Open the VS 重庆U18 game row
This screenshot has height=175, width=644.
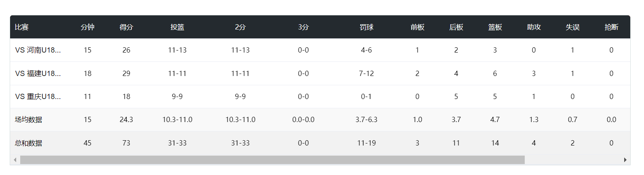38,97
